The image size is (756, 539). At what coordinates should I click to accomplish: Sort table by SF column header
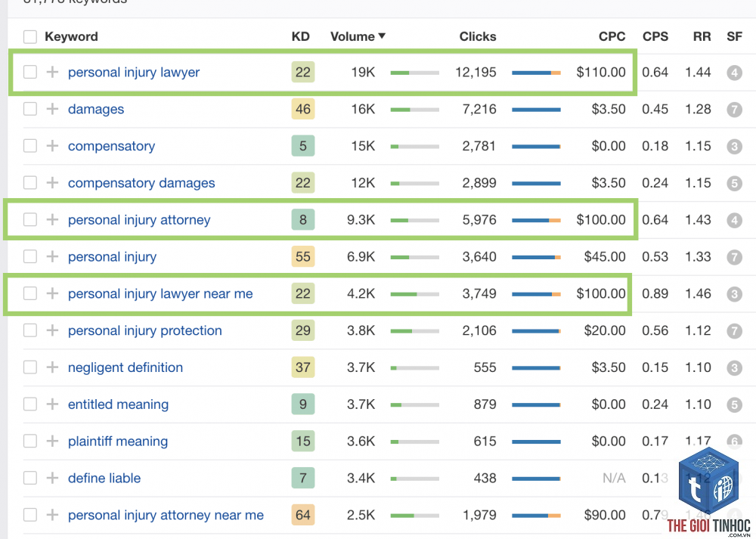(x=734, y=36)
